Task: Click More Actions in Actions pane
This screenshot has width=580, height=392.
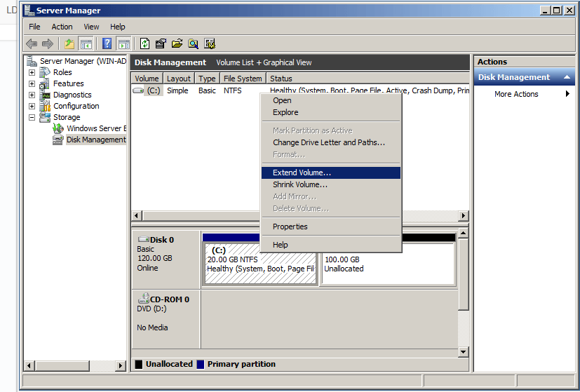Action: click(516, 94)
